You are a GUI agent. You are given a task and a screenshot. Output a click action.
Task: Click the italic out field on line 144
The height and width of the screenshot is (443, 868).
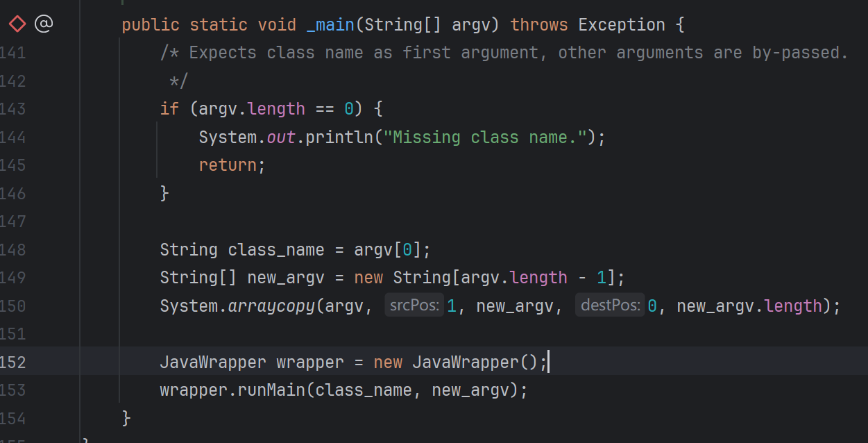click(281, 137)
